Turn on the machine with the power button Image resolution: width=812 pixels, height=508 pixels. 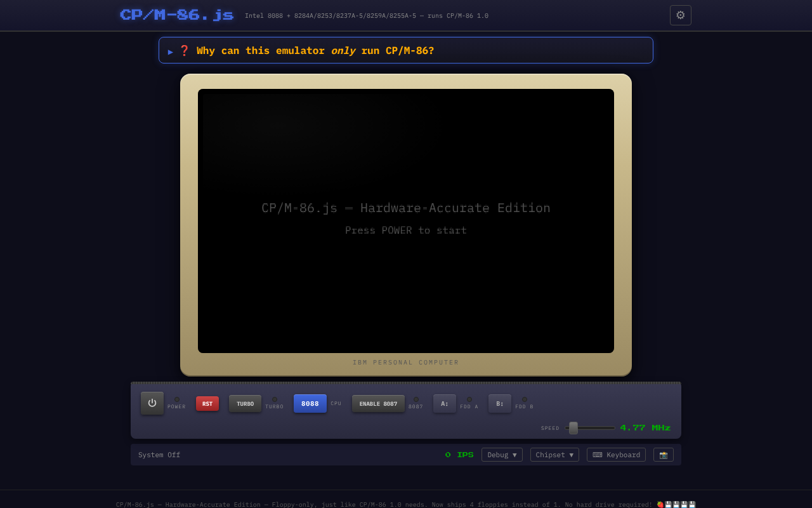152,403
